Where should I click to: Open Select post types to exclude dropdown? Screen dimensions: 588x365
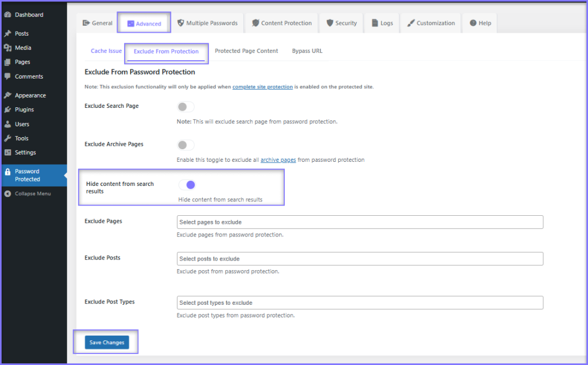coord(359,302)
